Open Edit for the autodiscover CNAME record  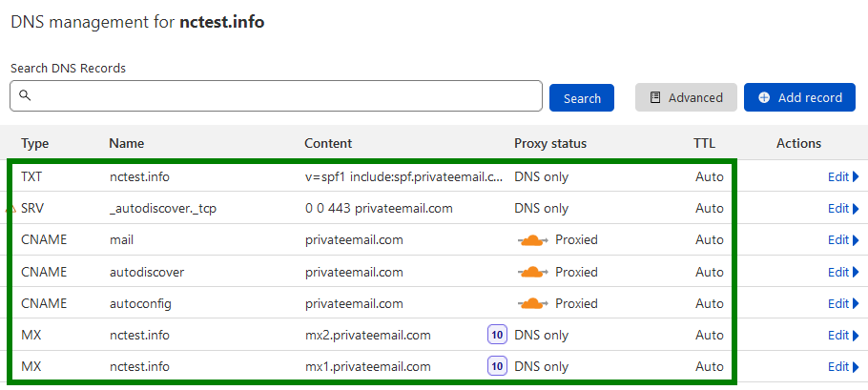(x=843, y=272)
